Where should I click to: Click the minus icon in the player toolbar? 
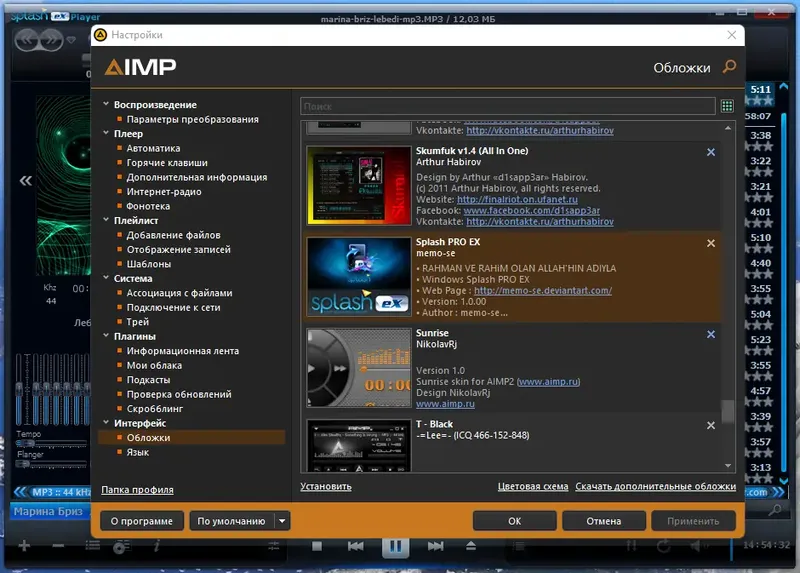point(58,545)
